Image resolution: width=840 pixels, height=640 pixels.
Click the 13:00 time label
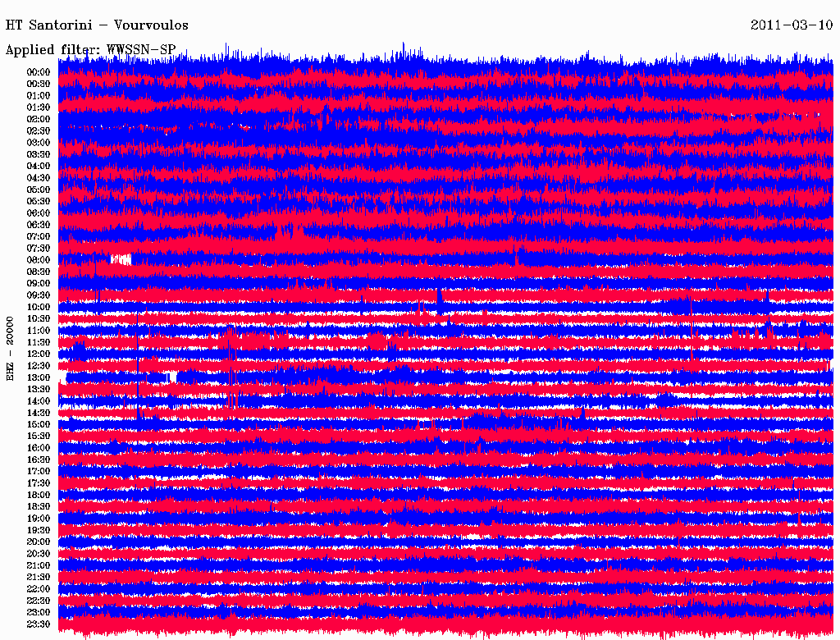click(x=39, y=377)
